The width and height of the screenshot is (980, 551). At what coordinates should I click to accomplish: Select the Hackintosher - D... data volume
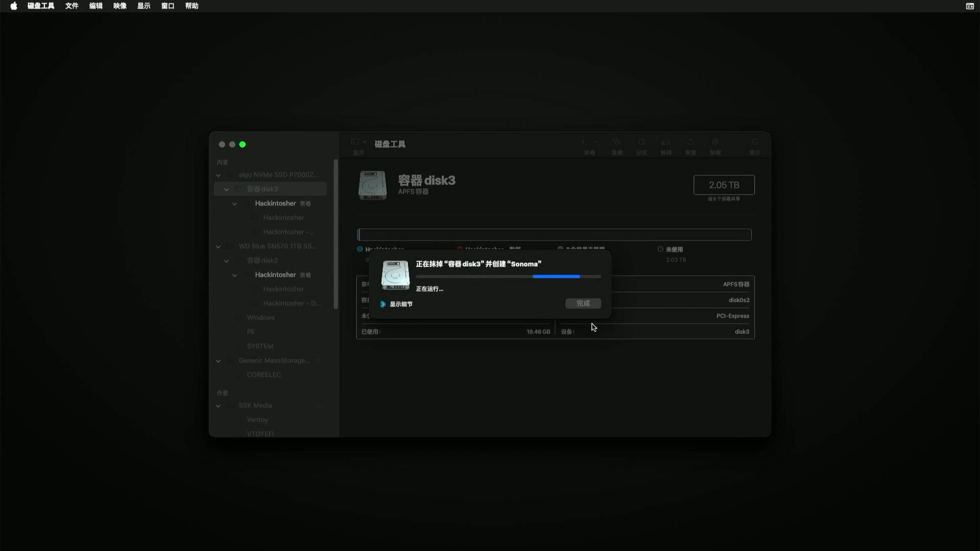(292, 303)
